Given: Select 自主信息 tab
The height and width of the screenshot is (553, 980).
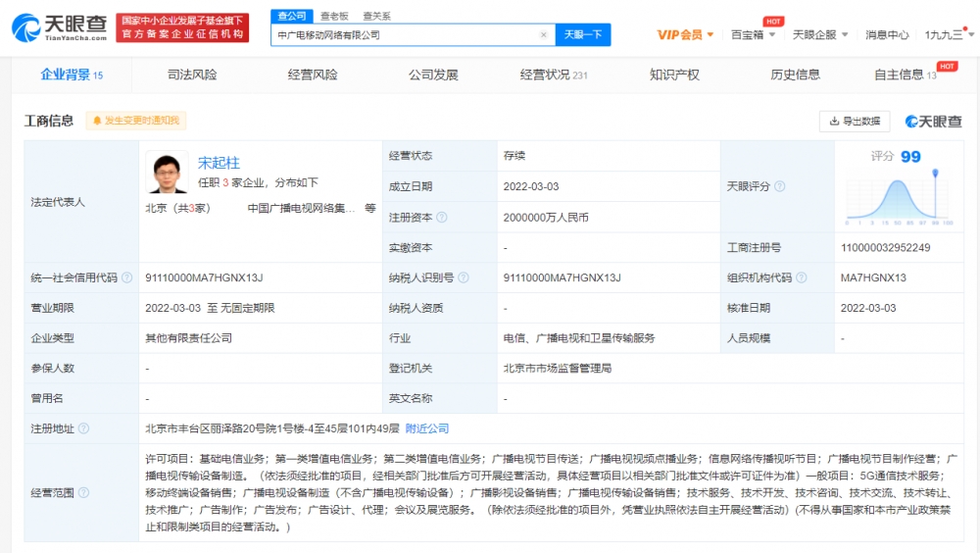Looking at the screenshot, I should click(905, 75).
